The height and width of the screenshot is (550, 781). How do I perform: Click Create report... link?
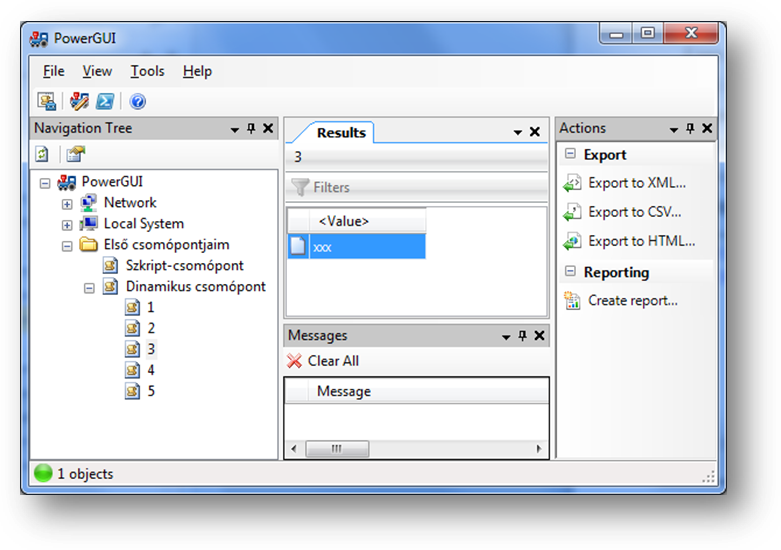(x=633, y=300)
